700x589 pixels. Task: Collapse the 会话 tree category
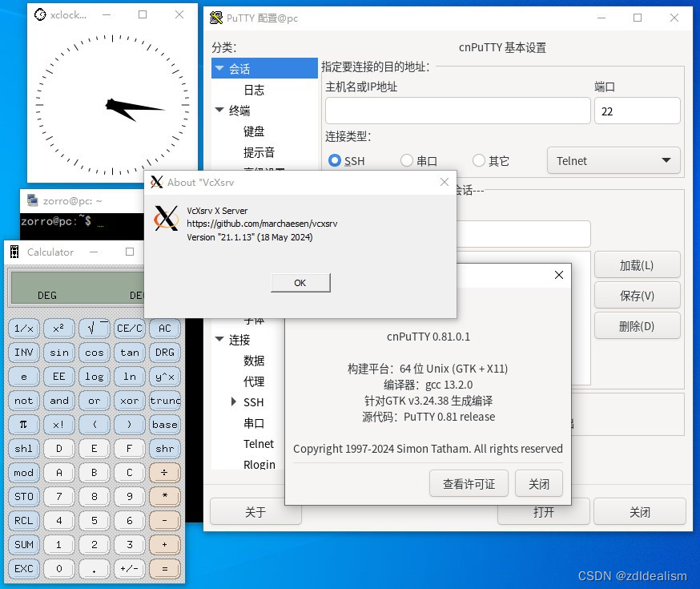click(x=219, y=68)
